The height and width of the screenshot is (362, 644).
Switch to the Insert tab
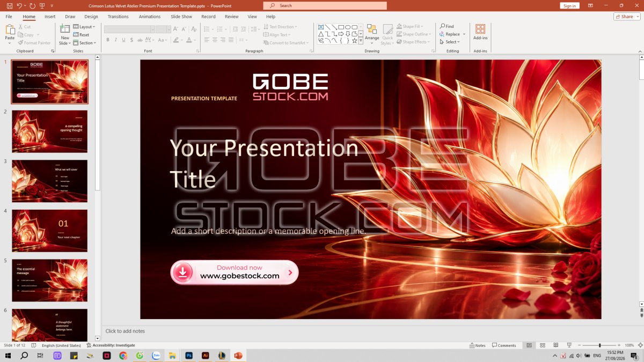tap(50, 17)
